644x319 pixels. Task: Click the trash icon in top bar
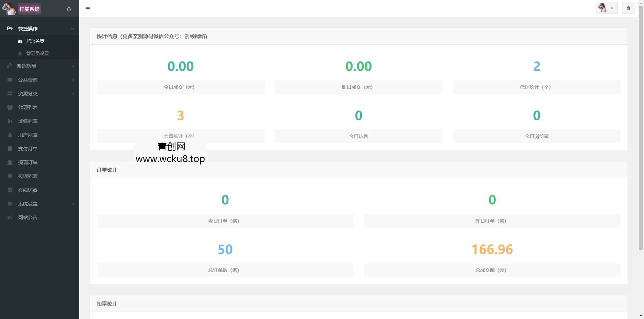point(628,8)
